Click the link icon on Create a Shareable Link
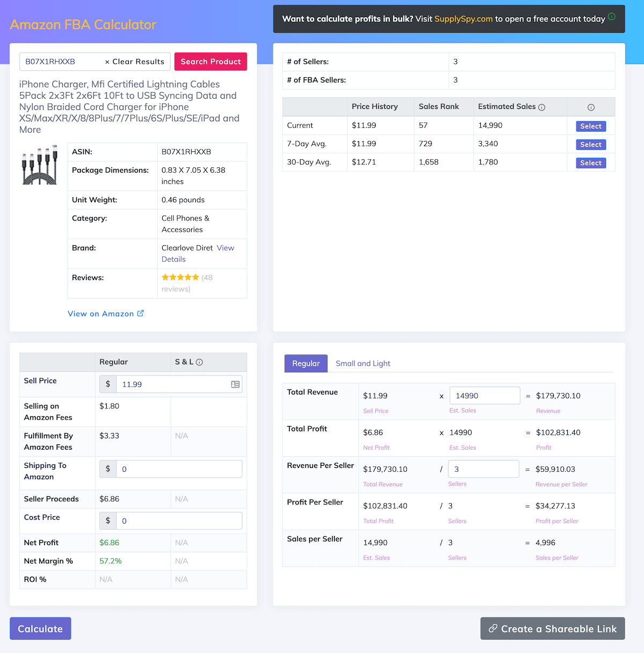This screenshot has height=653, width=644. 493,628
